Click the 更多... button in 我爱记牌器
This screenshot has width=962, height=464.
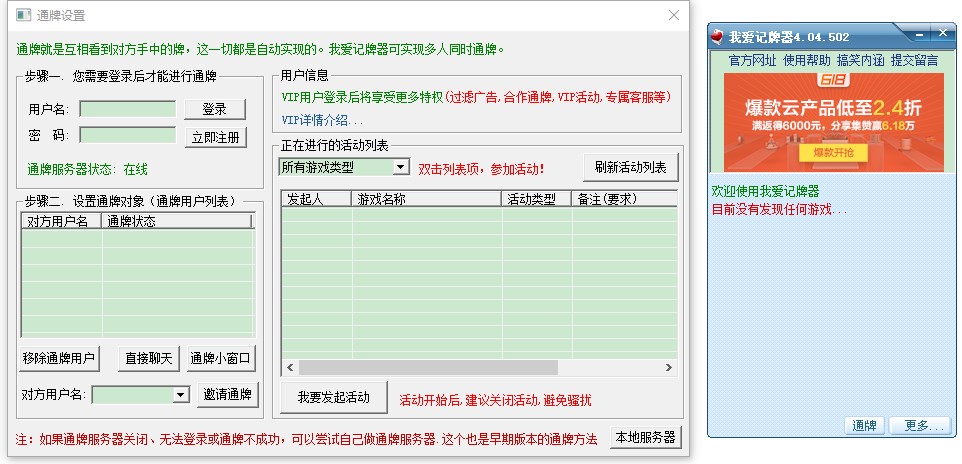coord(920,425)
